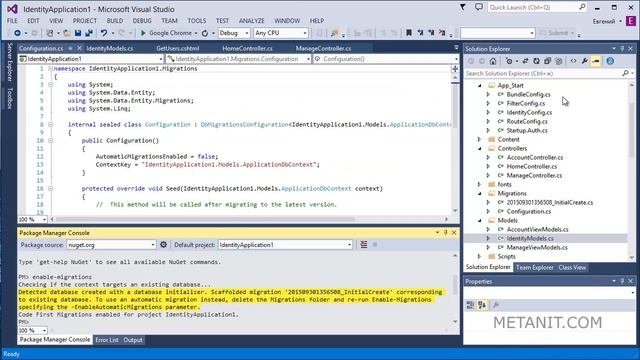Open the TOOLS menu
640x360 pixels.
(x=197, y=20)
